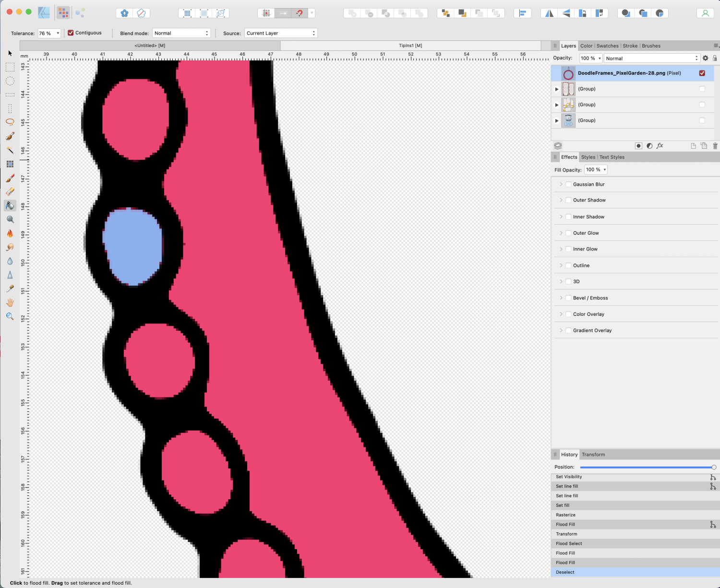Open layer effects via the fx icon

tap(660, 145)
